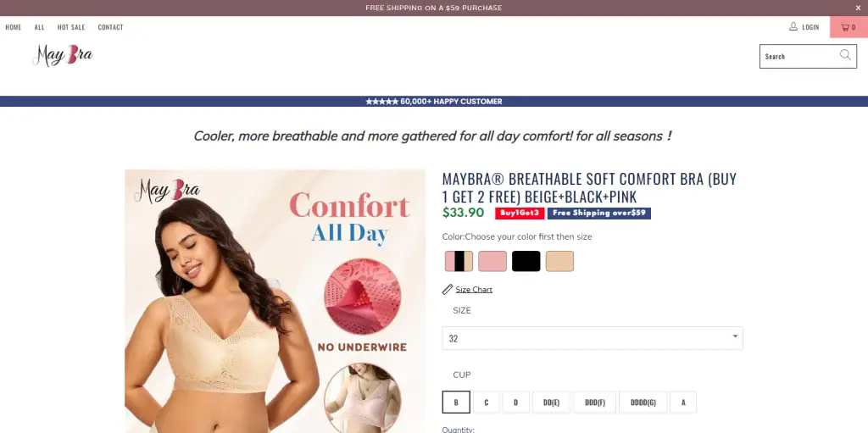
Task: Click the LOGIN link
Action: pyautogui.click(x=810, y=27)
